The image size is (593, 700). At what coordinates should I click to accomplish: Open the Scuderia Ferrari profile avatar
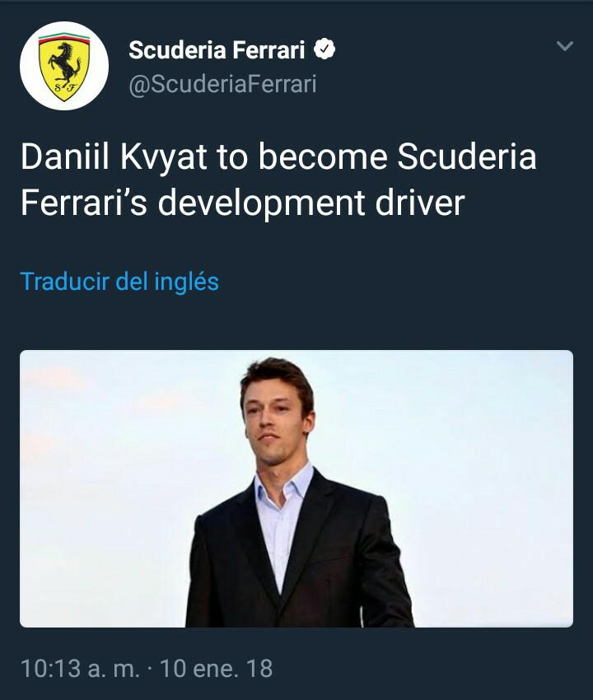64,66
